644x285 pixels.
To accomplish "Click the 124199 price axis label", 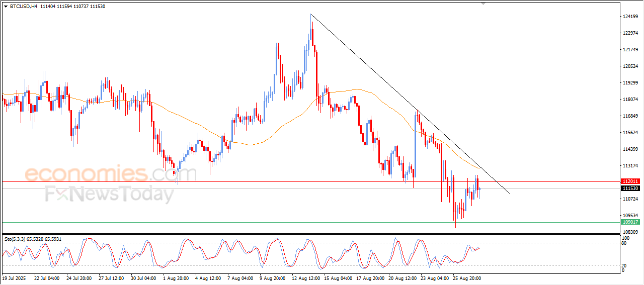I will 630,17.
